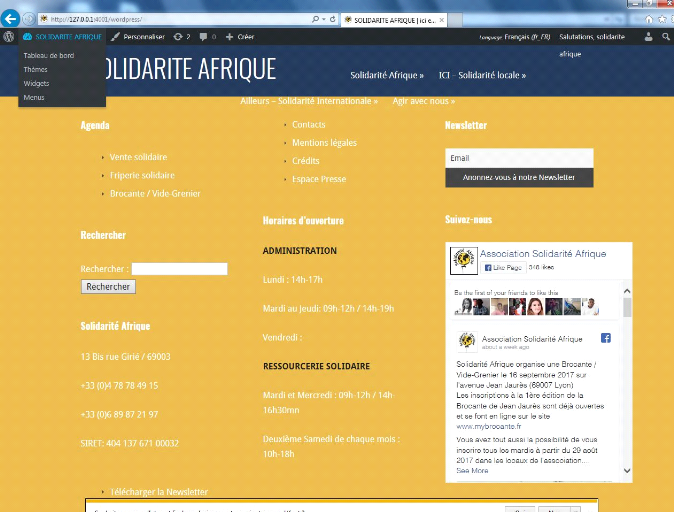Click the Facebook Like Page button
Screen dimensions: 674x512
coord(504,268)
